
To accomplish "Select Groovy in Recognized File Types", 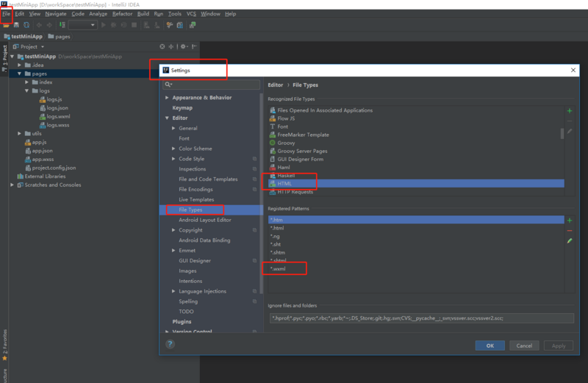I will pyautogui.click(x=416, y=143).
